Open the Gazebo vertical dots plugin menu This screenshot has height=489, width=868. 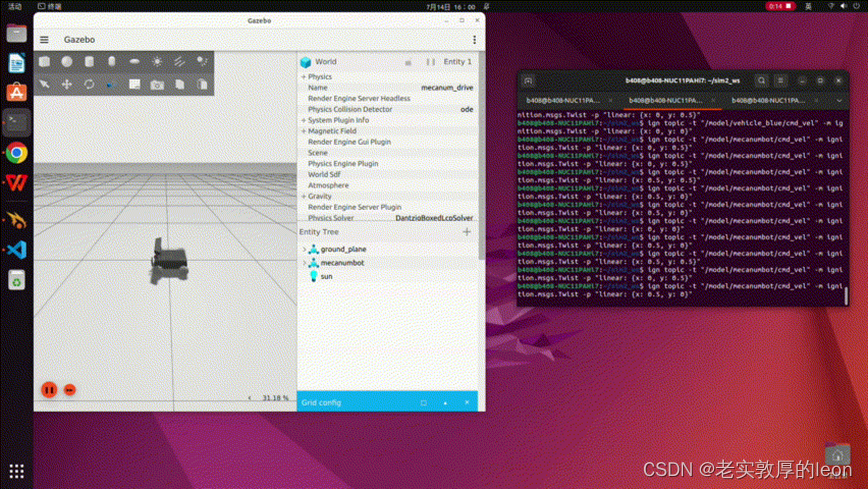click(474, 40)
